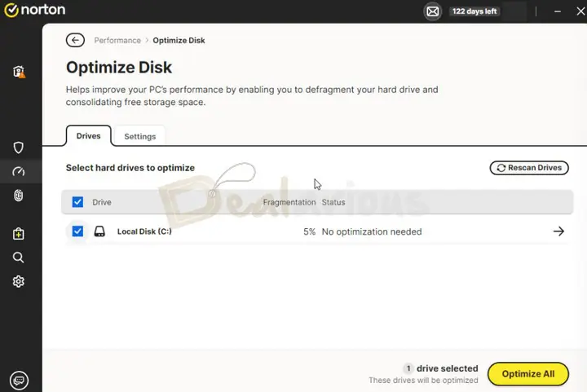
Task: Open the Performance speedometer section in sidebar
Action: pyautogui.click(x=18, y=172)
